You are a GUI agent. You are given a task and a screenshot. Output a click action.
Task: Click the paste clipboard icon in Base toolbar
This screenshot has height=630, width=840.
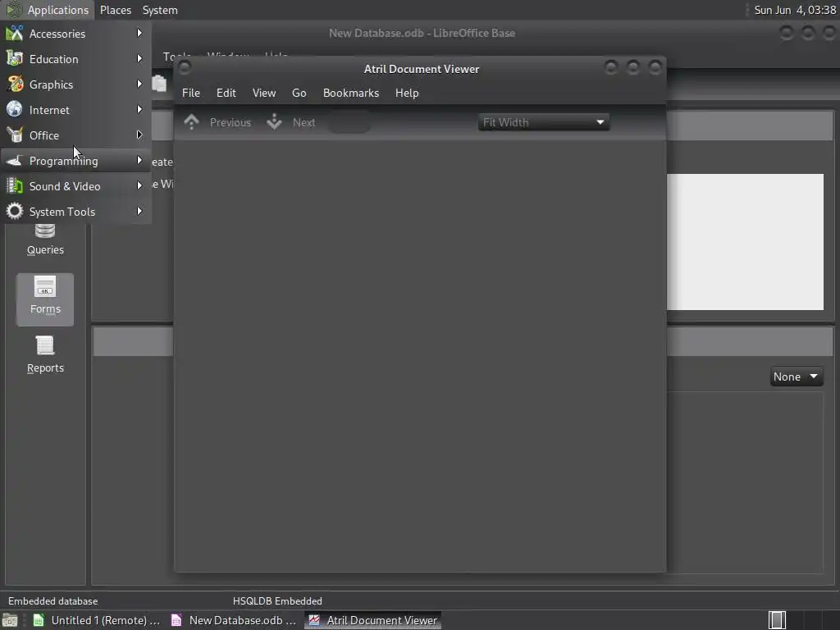coord(159,84)
